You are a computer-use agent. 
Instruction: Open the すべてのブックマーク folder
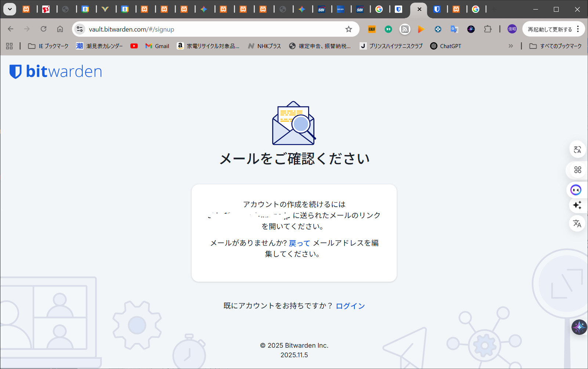click(x=555, y=46)
